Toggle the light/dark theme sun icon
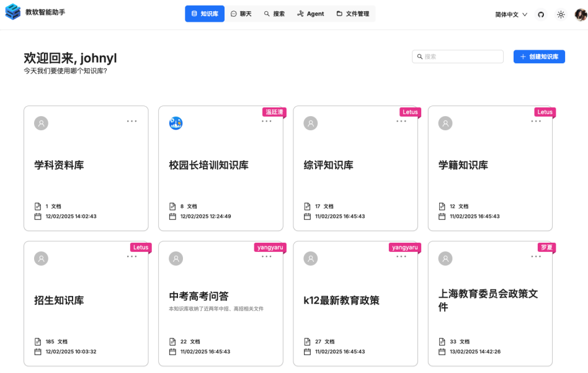This screenshot has height=373, width=588. click(x=561, y=14)
